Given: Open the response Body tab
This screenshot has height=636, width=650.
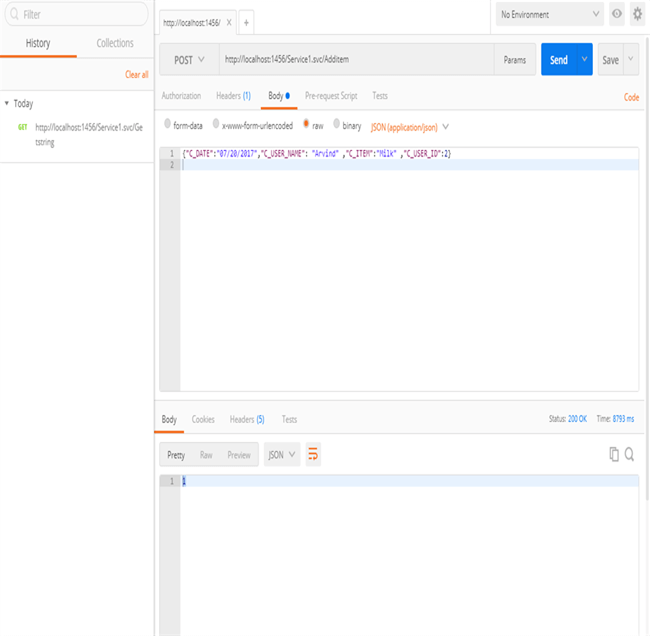Looking at the screenshot, I should 169,419.
